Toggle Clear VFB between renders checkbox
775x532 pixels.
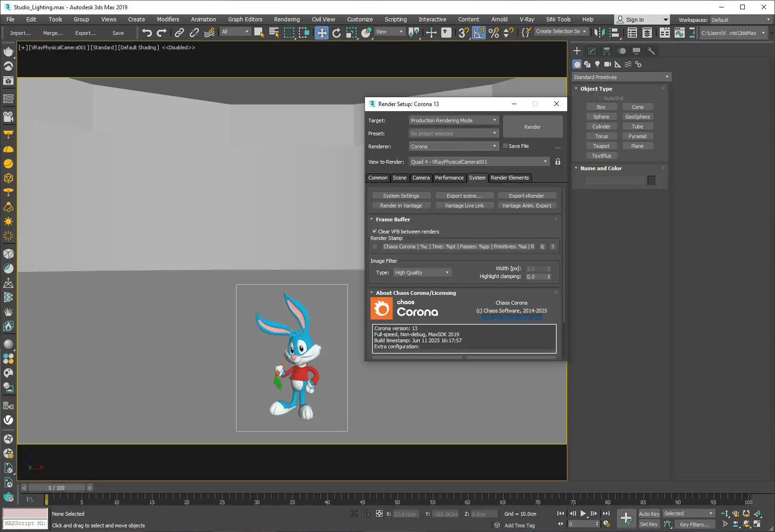[374, 231]
